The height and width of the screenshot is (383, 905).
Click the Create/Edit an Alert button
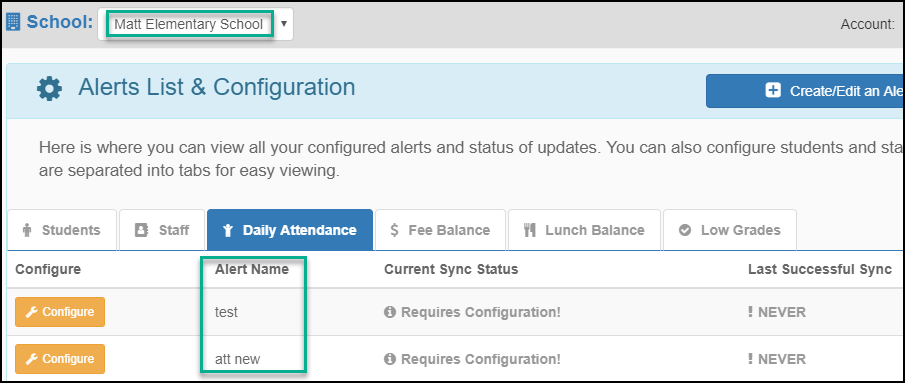805,91
